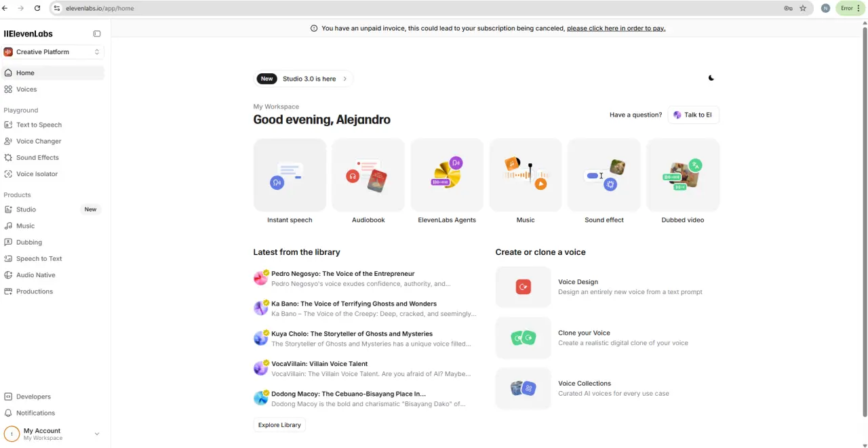Click the browser profile avatar N
Screen dimensions: 868x448
click(825, 8)
